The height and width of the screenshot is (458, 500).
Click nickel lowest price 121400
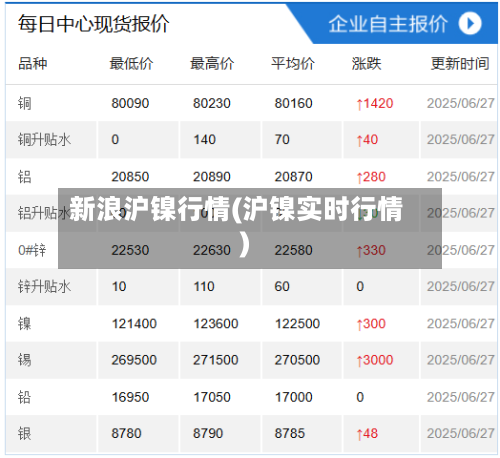pos(134,324)
